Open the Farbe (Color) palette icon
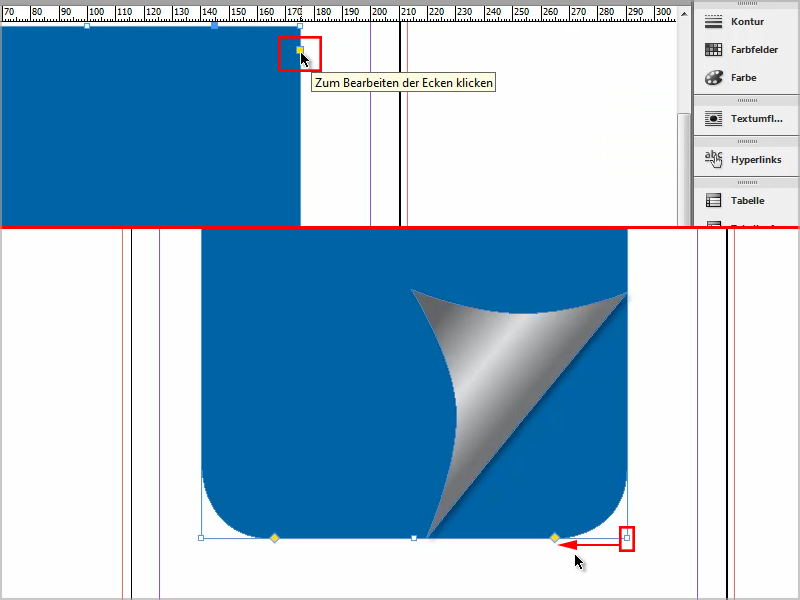This screenshot has height=600, width=800. click(x=713, y=78)
